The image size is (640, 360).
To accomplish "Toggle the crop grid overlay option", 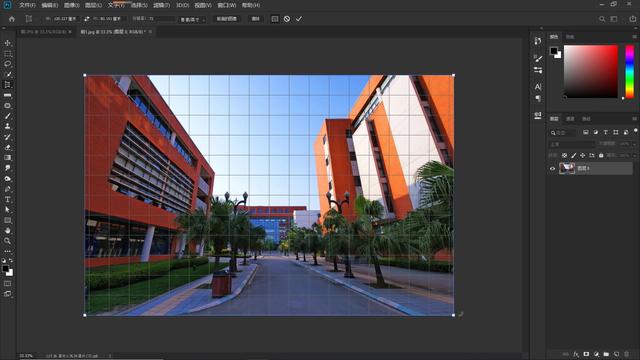I will tap(275, 19).
